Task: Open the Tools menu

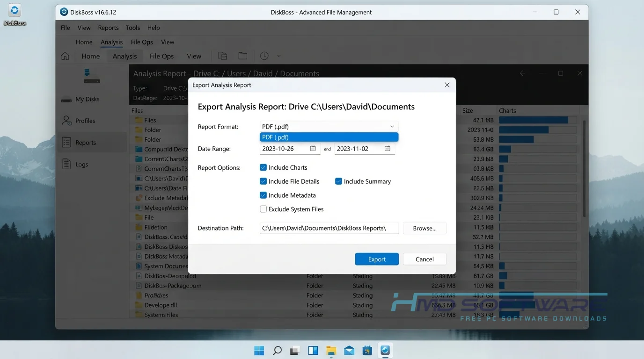Action: (133, 28)
